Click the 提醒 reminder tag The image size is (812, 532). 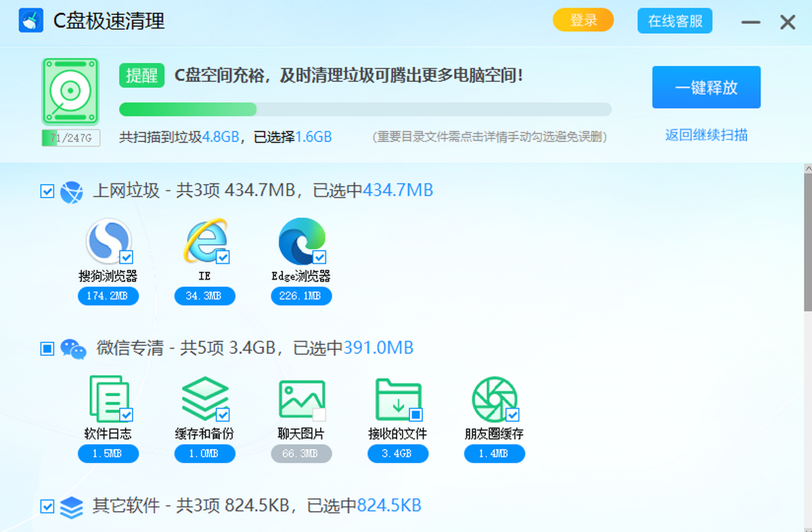point(142,75)
